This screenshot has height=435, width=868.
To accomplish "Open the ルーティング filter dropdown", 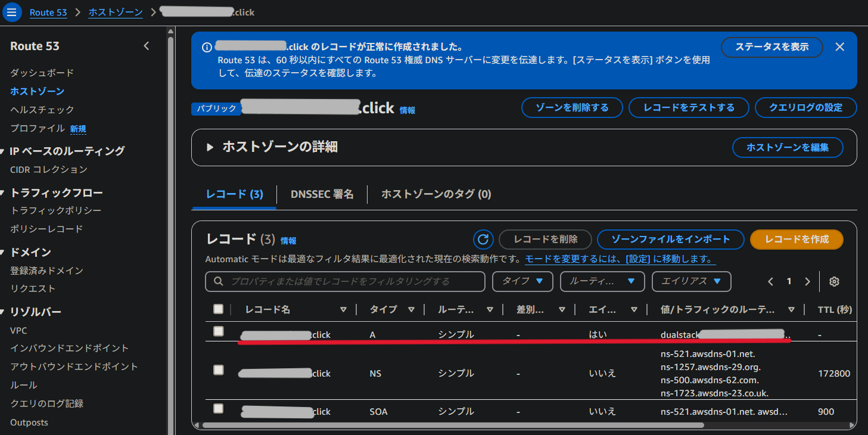I will 602,281.
